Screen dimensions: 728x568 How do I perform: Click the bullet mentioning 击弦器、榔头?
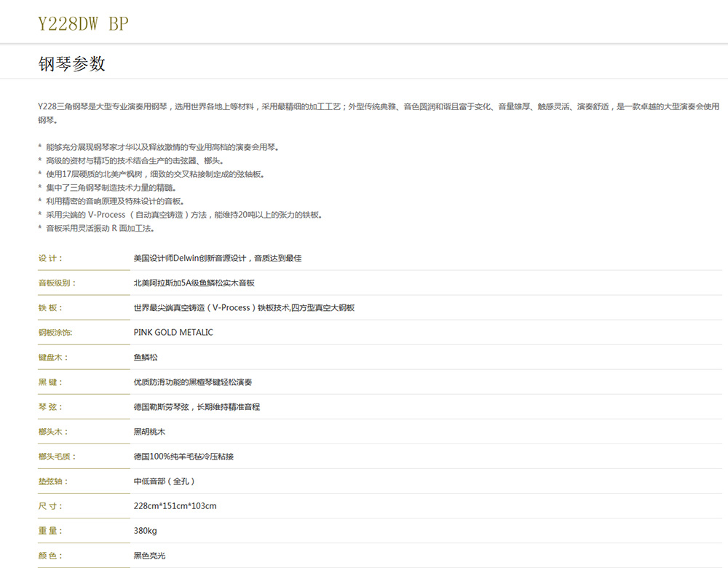pyautogui.click(x=131, y=161)
